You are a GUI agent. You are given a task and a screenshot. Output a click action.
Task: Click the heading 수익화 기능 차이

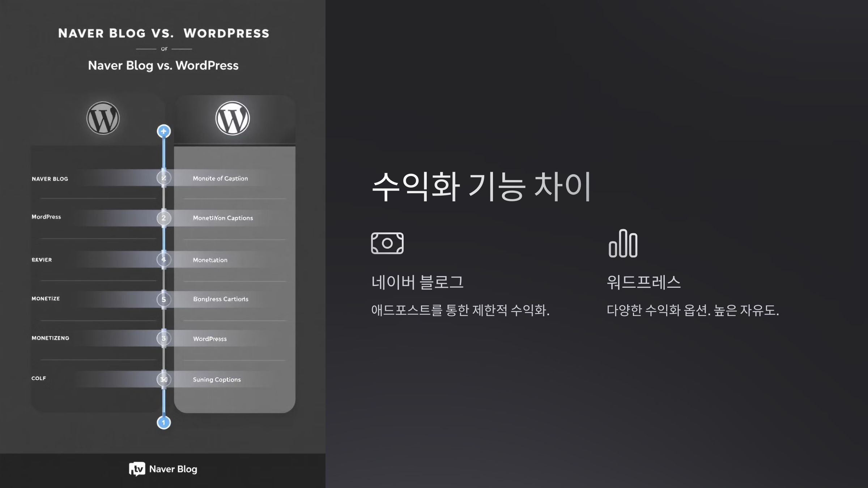coord(482,186)
